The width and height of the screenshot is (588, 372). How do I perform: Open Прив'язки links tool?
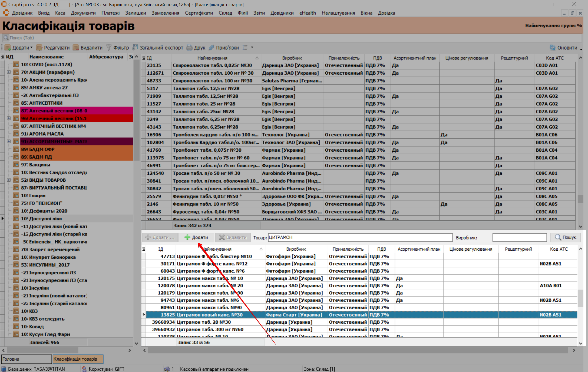point(212,48)
